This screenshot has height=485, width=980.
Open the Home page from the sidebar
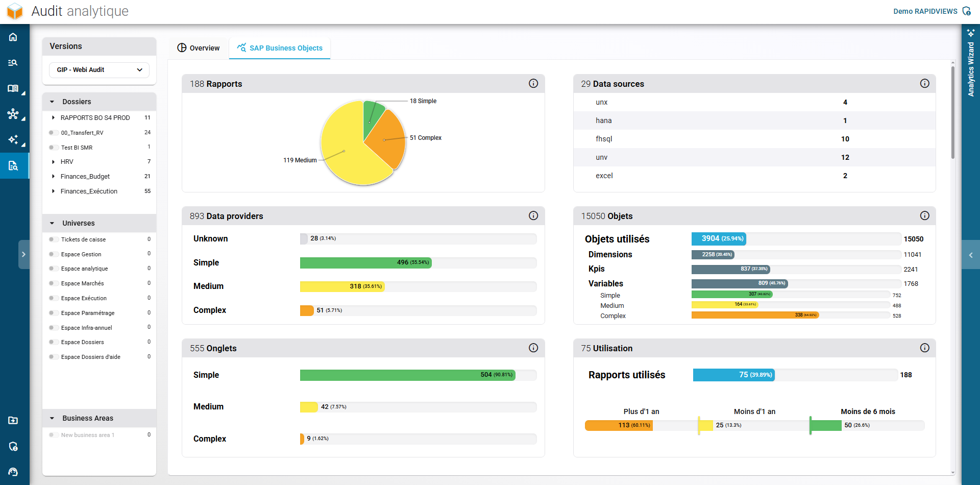coord(13,37)
